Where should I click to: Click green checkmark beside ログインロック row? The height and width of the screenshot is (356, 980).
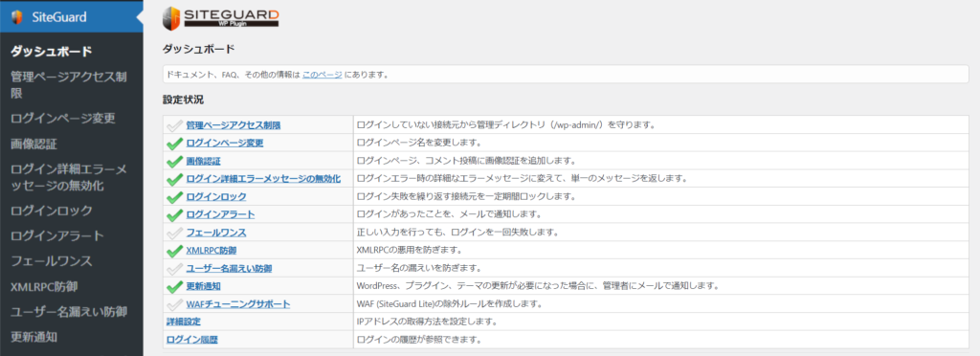(x=174, y=197)
